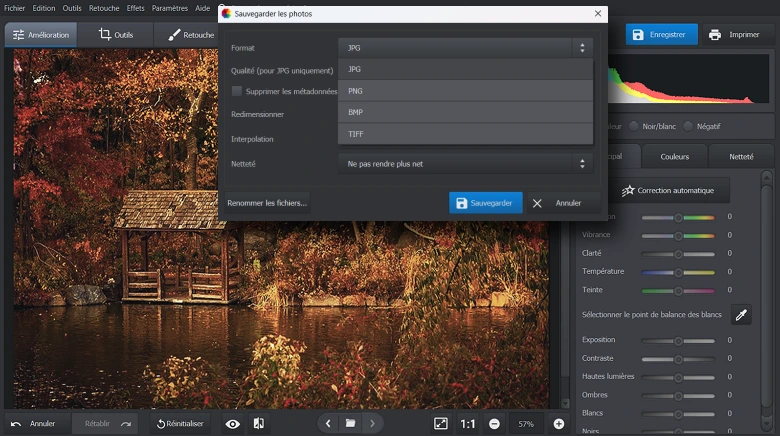Toggle the eye preview icon

(232, 424)
